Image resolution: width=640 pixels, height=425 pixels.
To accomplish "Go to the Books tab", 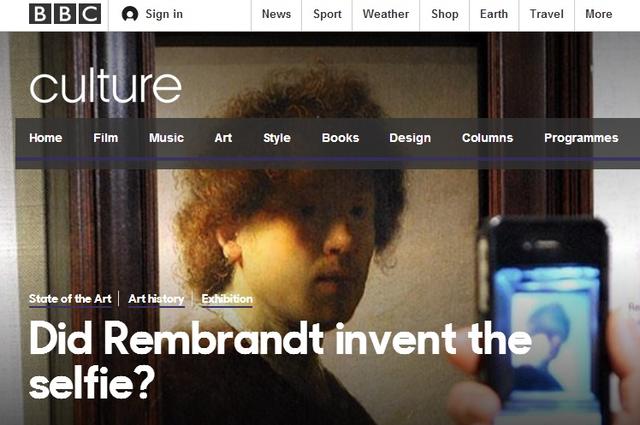I will coord(340,138).
